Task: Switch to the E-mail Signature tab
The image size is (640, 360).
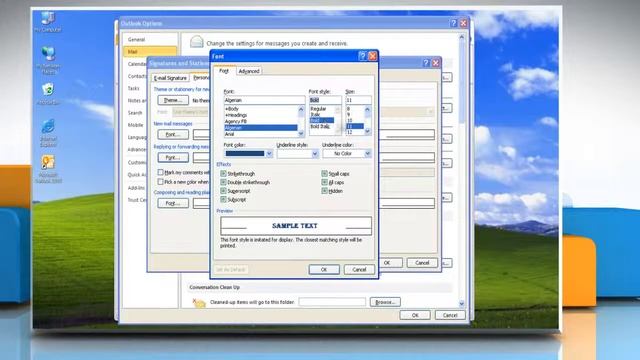Action: tap(170, 78)
